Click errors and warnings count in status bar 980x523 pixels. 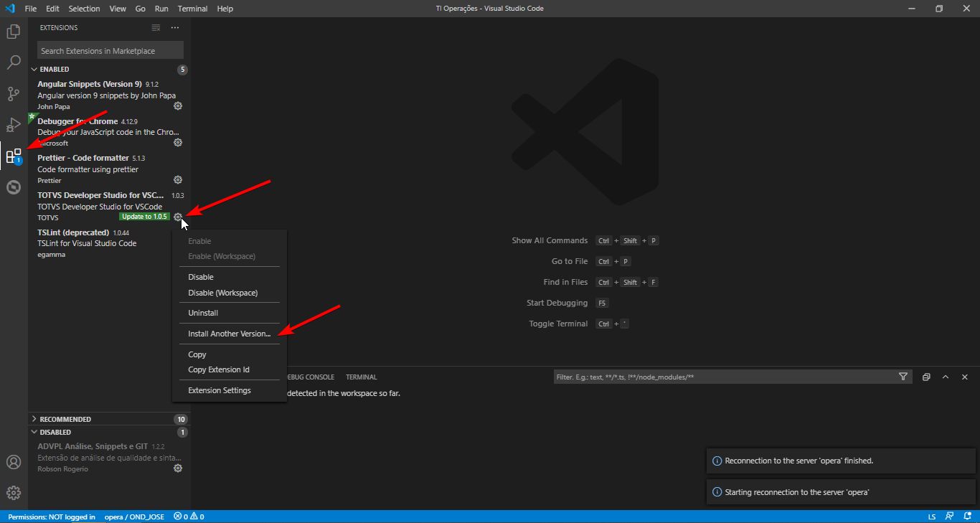189,517
